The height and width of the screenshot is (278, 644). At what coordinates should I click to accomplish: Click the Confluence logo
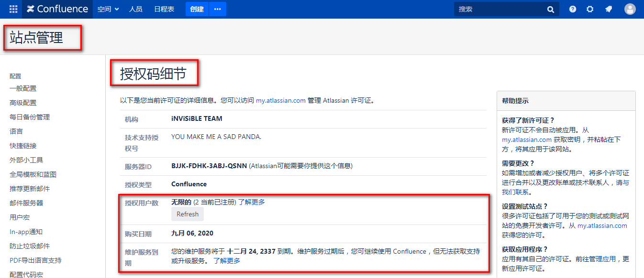click(57, 9)
